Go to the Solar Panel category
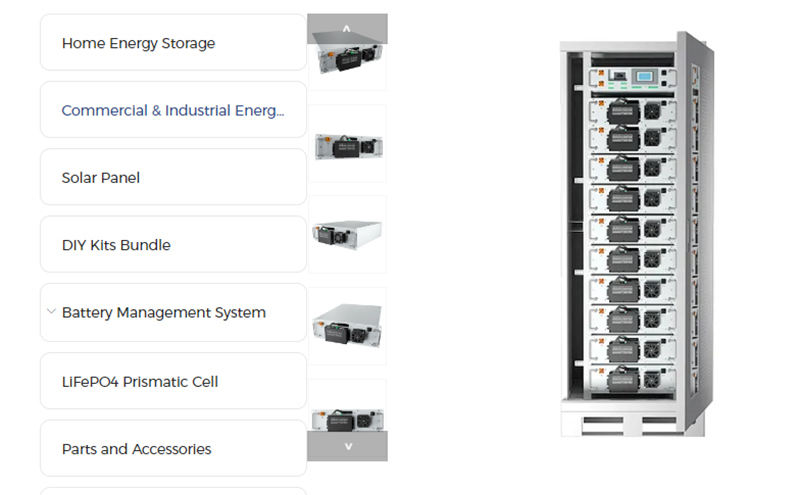800x495 pixels. 172,177
